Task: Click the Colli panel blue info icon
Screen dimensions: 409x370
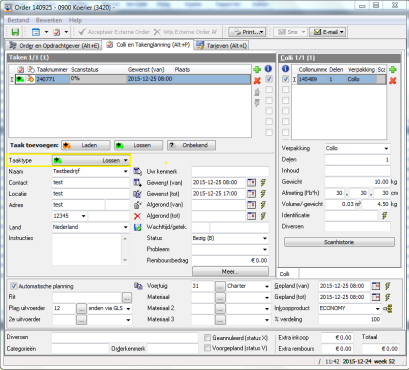Action: 285,69
